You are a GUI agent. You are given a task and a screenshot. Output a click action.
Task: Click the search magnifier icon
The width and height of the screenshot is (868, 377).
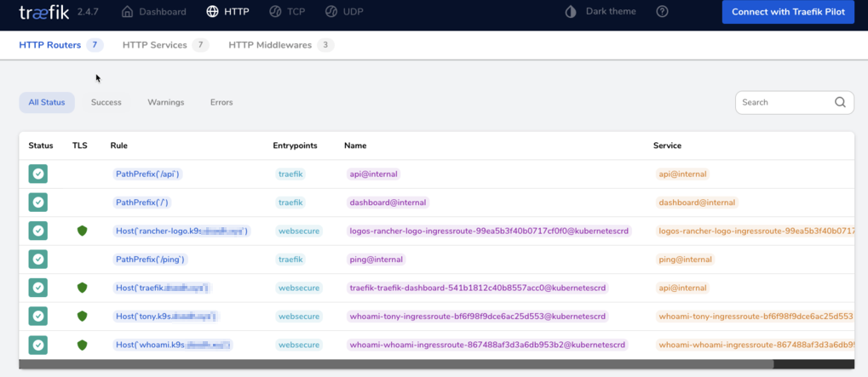point(841,102)
